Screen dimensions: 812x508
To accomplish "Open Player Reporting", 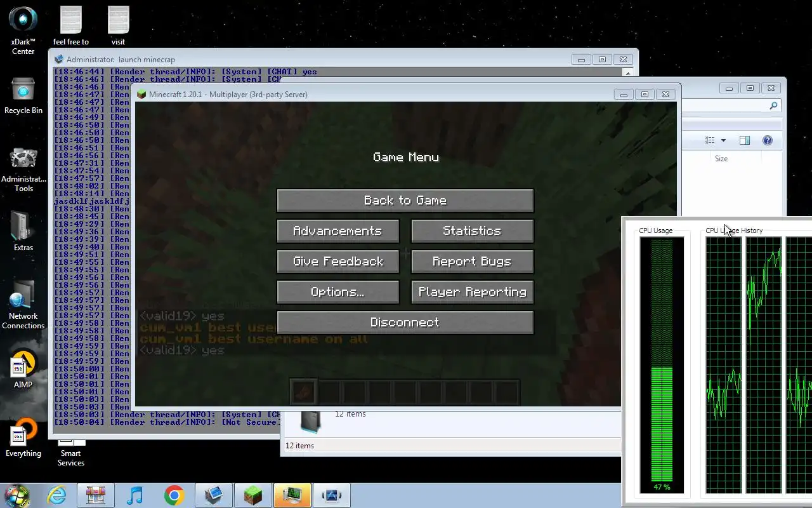I will pyautogui.click(x=472, y=292).
